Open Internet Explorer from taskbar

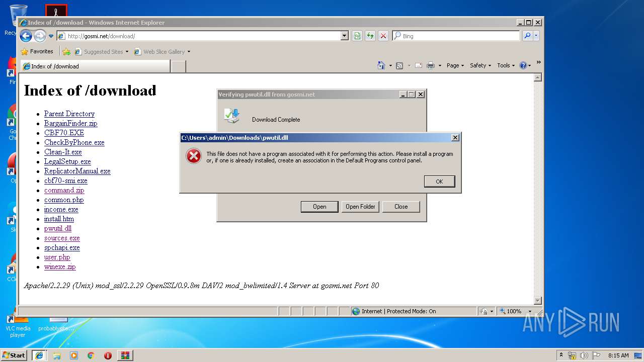tap(39, 355)
